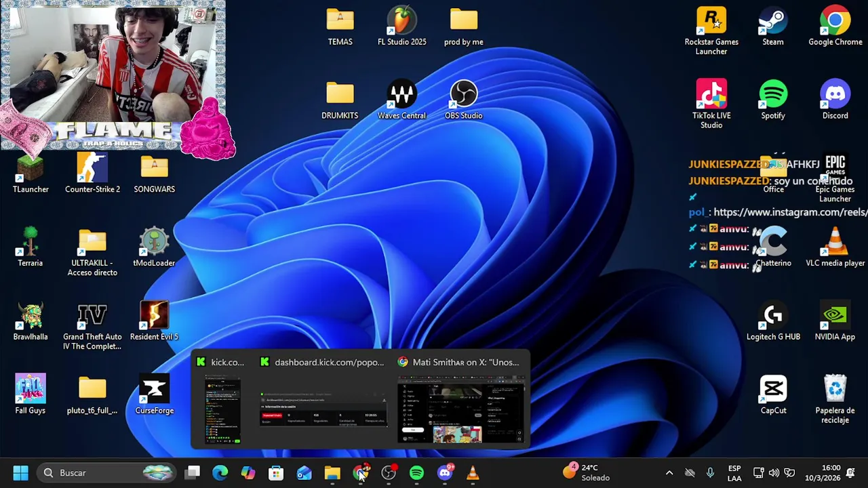This screenshot has height=488, width=868.
Task: Open OBS Studio from taskbar
Action: pyautogui.click(x=389, y=472)
